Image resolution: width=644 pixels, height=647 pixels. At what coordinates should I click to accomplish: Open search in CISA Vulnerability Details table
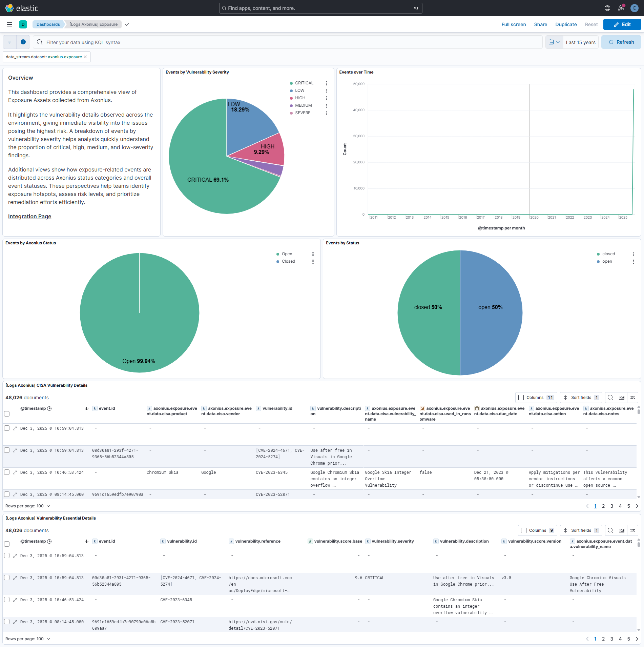coord(610,398)
